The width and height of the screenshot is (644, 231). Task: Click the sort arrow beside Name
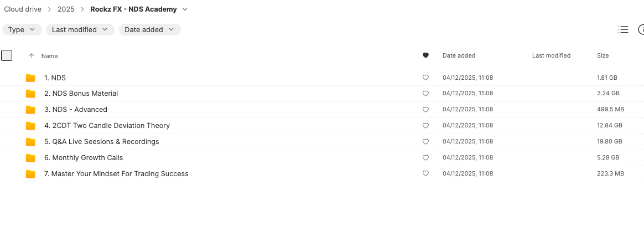click(x=32, y=56)
